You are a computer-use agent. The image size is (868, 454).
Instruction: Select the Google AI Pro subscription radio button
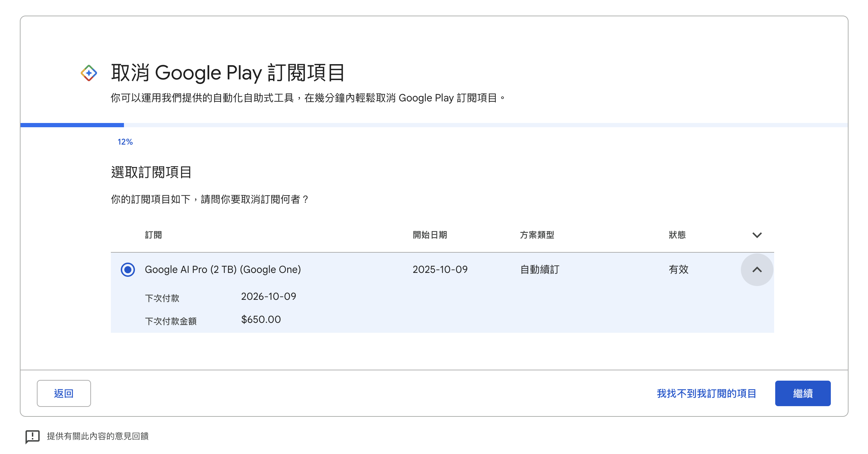(x=128, y=270)
